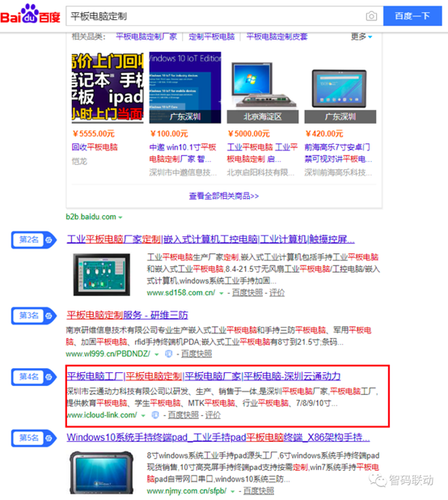
Task: Click the 第4名 rank badge icon
Action: coord(34,377)
